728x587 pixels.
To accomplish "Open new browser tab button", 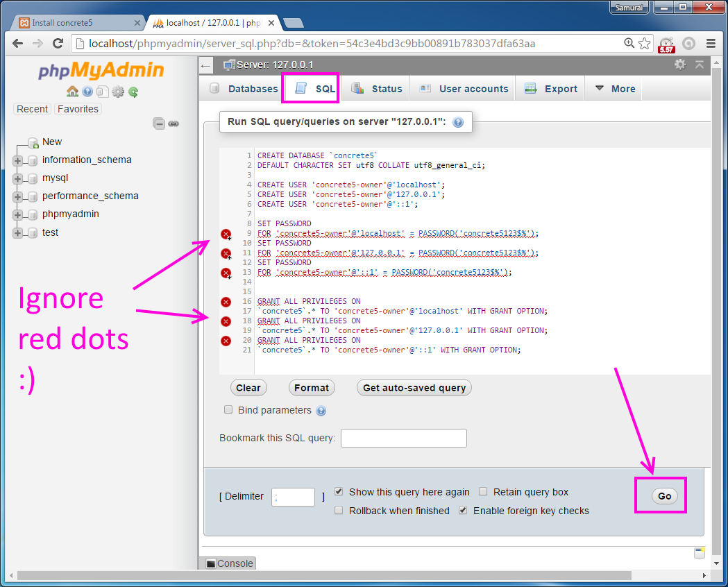I will (293, 23).
